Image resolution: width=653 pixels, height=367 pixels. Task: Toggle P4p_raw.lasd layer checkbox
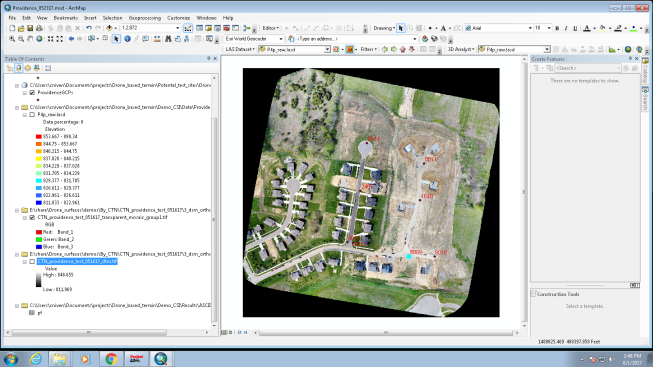tap(32, 115)
